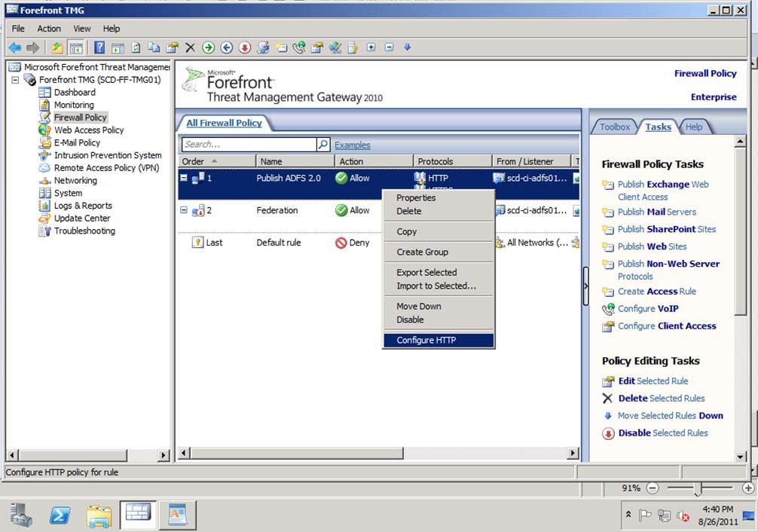
Task: Click Edit Selected Rule link
Action: pyautogui.click(x=653, y=381)
